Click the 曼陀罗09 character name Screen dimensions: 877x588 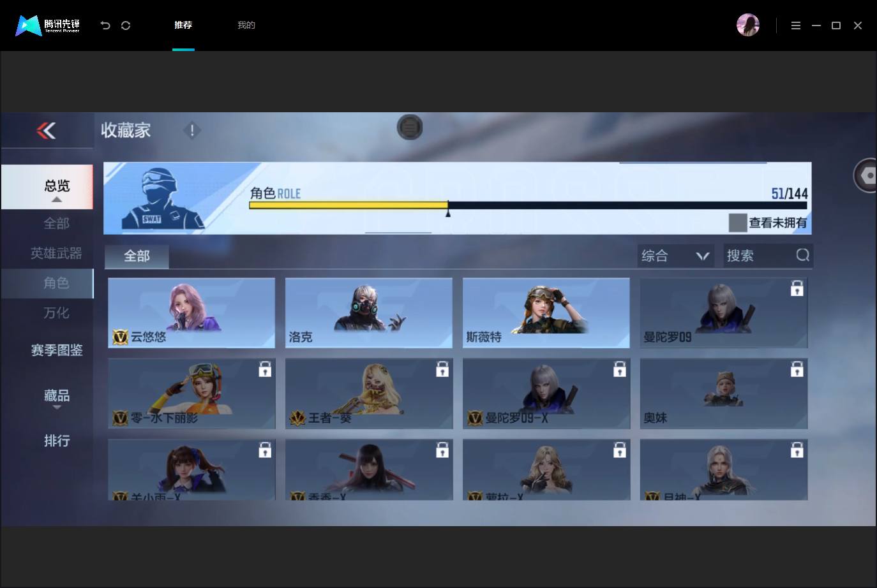pyautogui.click(x=668, y=337)
